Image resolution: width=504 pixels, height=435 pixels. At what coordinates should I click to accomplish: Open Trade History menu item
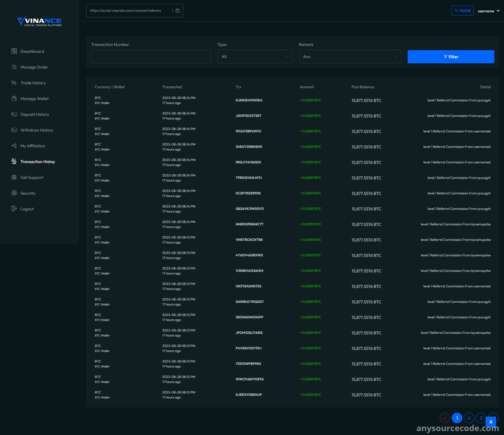[33, 83]
